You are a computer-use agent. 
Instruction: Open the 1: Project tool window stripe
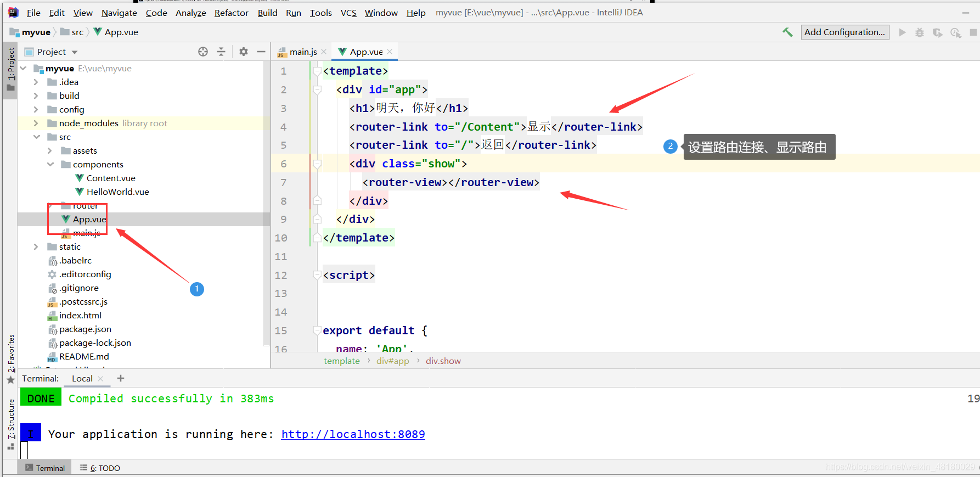(x=10, y=70)
